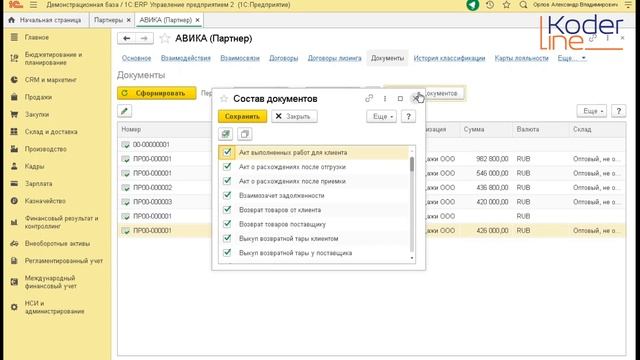
Task: Open CRM и маркетинг section
Action: click(x=51, y=80)
